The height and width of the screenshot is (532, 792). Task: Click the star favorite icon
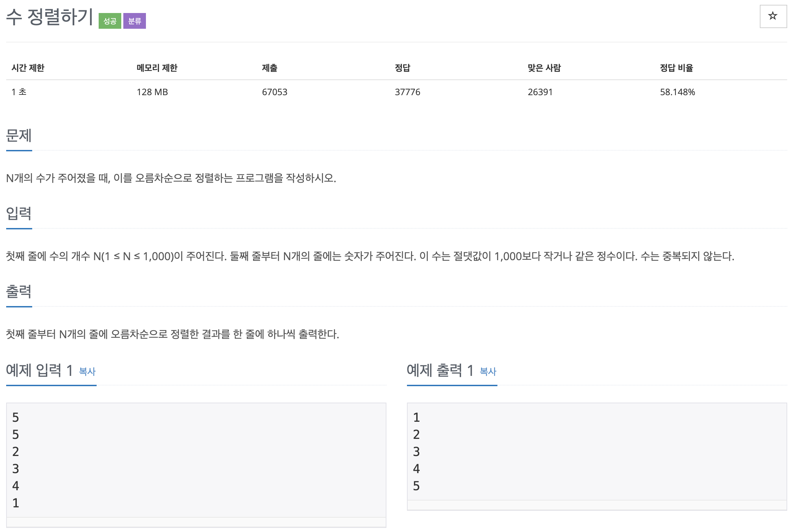pos(773,16)
